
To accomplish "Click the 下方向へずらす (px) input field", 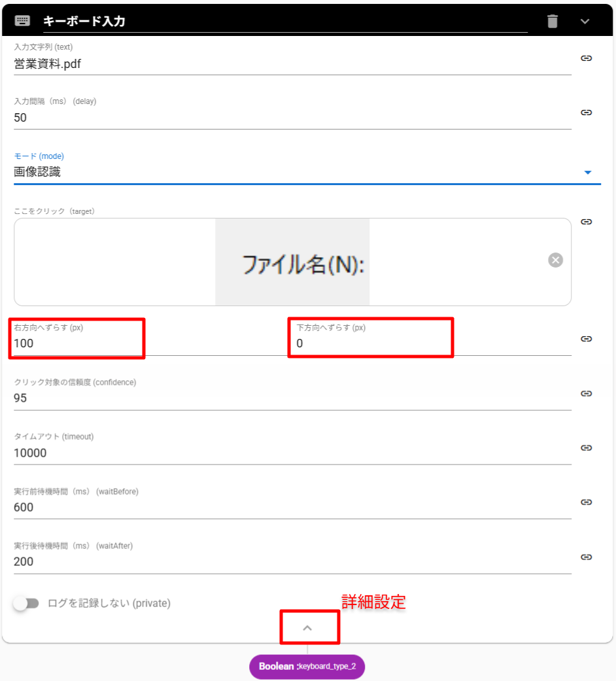I will pos(370,343).
